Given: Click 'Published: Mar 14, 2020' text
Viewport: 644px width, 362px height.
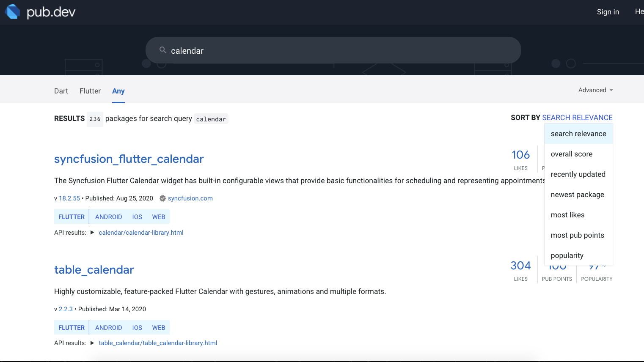Looking at the screenshot, I should pos(112,309).
